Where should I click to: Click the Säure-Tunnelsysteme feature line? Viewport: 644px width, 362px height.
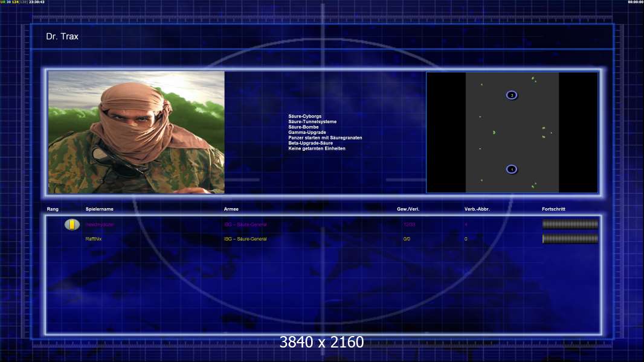tap(312, 122)
